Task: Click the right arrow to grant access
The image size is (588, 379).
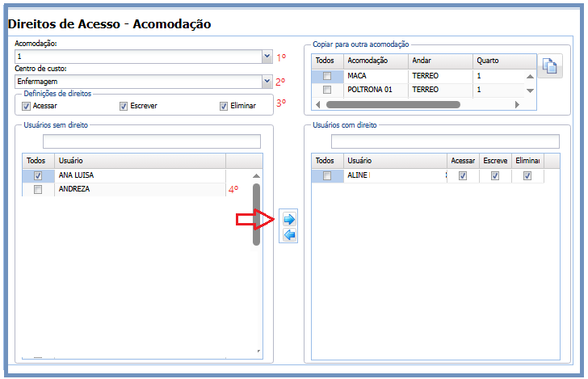Action: pos(289,219)
